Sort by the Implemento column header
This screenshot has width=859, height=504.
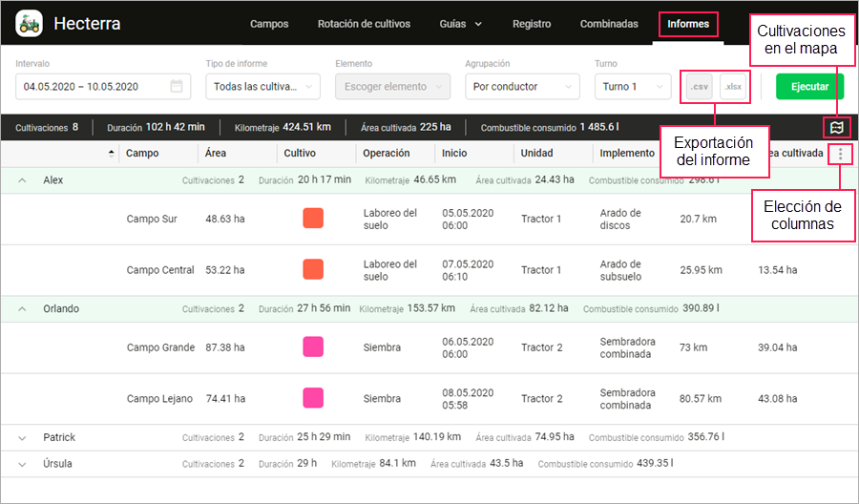(627, 154)
